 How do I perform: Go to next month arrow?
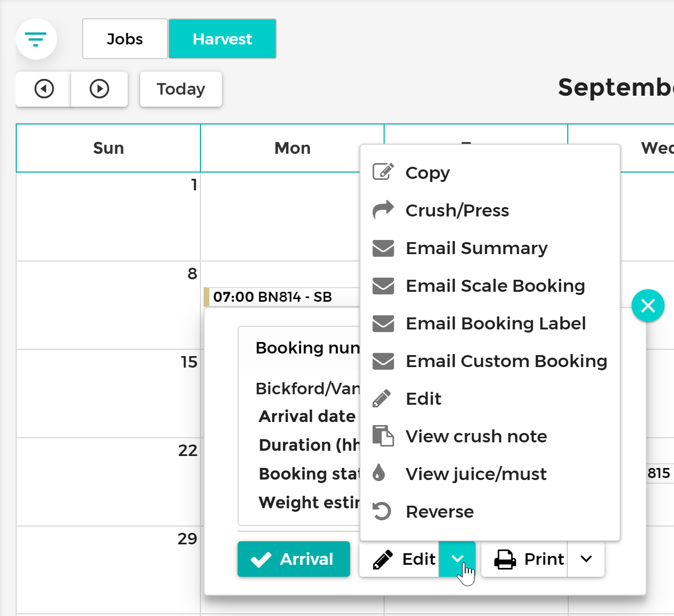pyautogui.click(x=99, y=89)
